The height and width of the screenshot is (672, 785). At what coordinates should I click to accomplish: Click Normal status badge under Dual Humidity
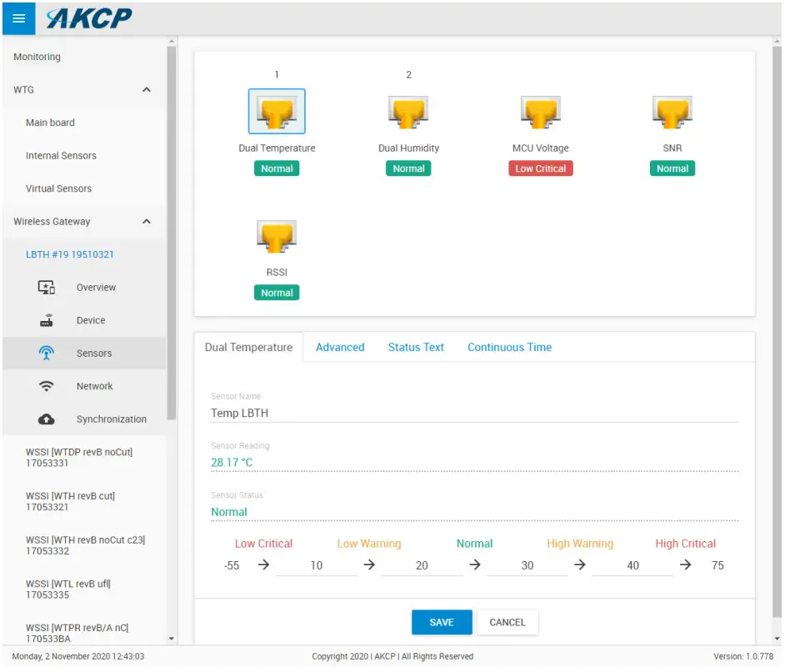coord(408,168)
